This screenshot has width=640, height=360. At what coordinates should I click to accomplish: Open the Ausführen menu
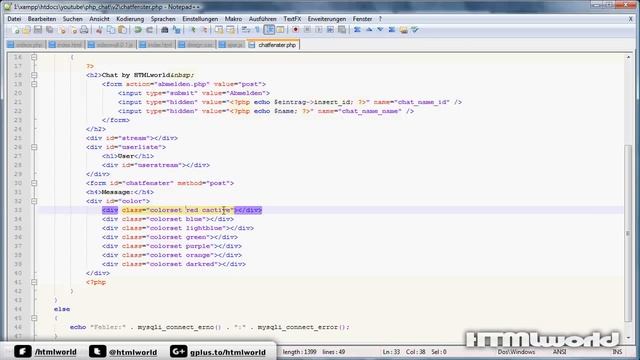262,19
